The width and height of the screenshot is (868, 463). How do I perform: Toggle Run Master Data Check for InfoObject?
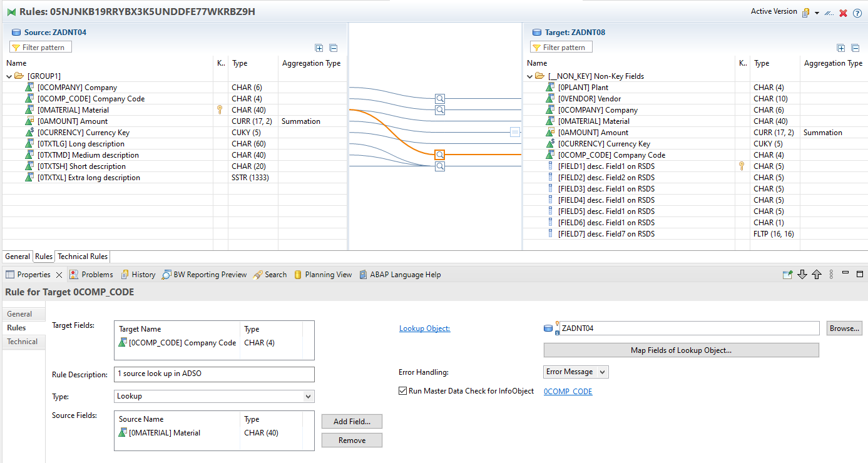click(x=403, y=391)
